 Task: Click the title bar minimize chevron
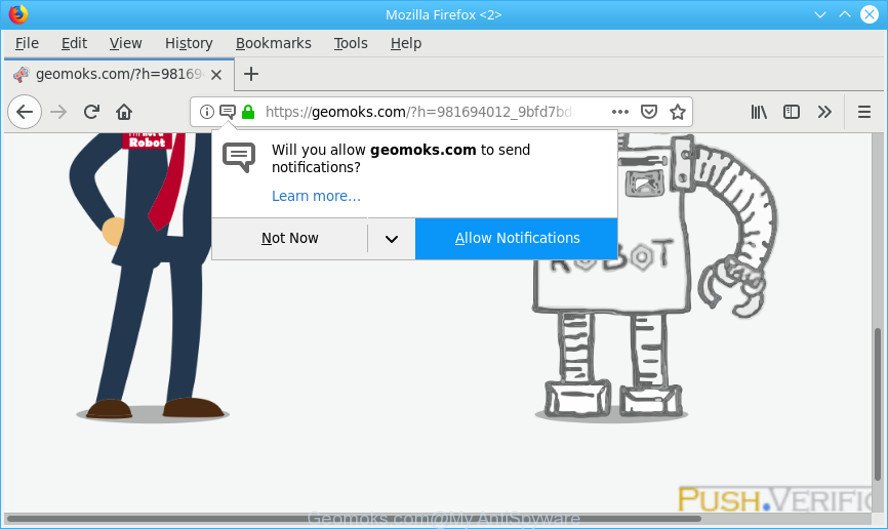pyautogui.click(x=820, y=15)
